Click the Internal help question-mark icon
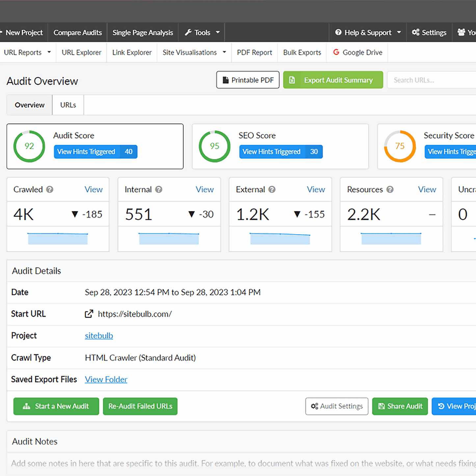Image resolution: width=476 pixels, height=476 pixels. point(159,190)
